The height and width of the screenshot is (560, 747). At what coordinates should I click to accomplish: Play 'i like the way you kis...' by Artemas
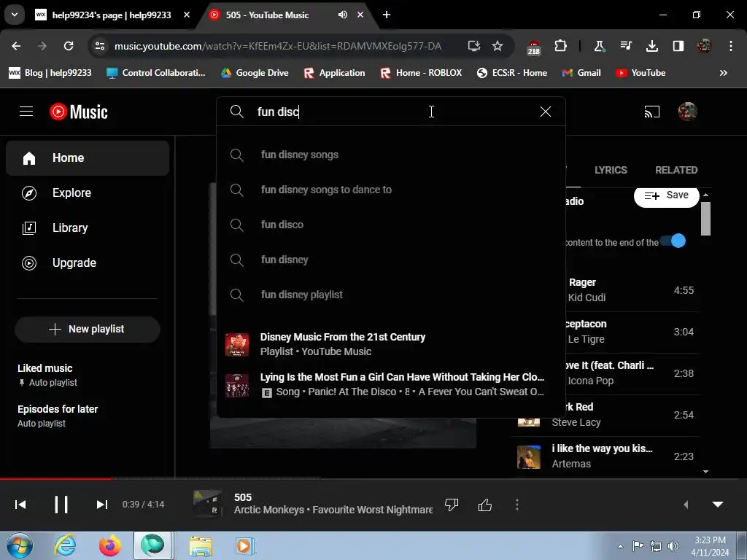click(x=606, y=456)
